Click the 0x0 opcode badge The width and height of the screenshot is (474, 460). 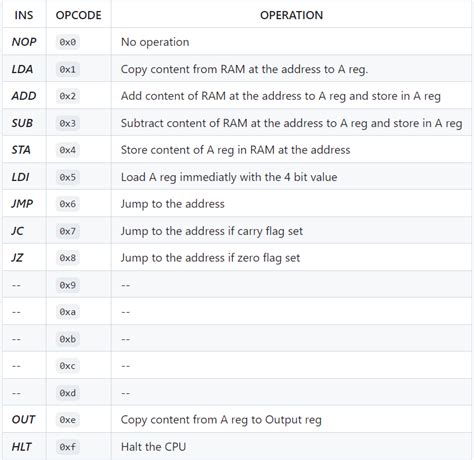[68, 42]
